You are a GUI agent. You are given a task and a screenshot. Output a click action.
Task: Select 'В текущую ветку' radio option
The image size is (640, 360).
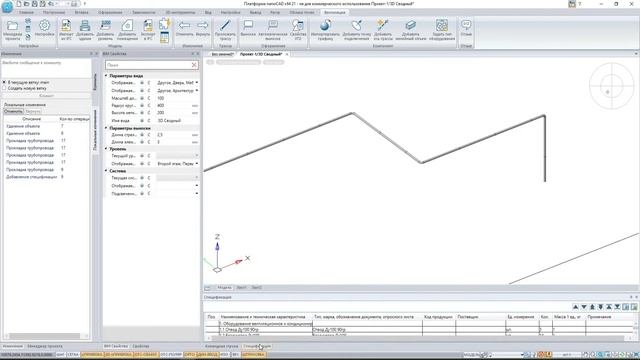point(4,82)
